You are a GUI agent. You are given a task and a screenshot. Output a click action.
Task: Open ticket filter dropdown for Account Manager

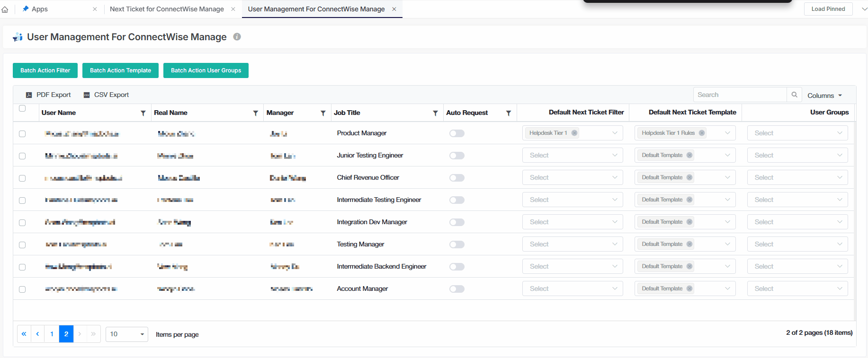573,288
